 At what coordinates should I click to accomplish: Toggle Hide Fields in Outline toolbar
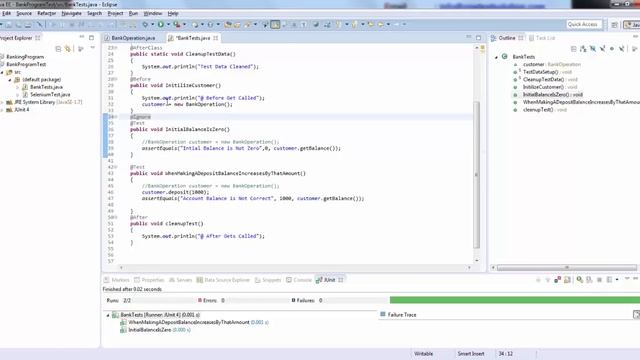click(x=593, y=49)
